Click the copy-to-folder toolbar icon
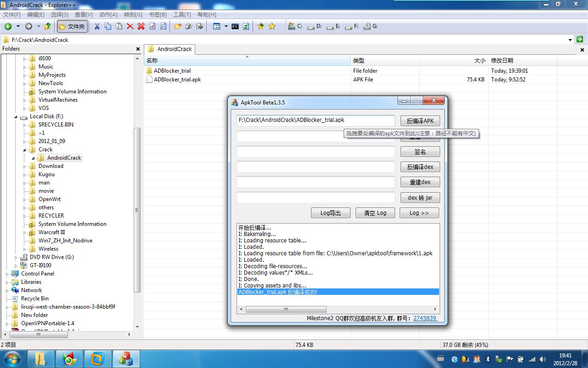The width and height of the screenshot is (588, 368). click(188, 27)
